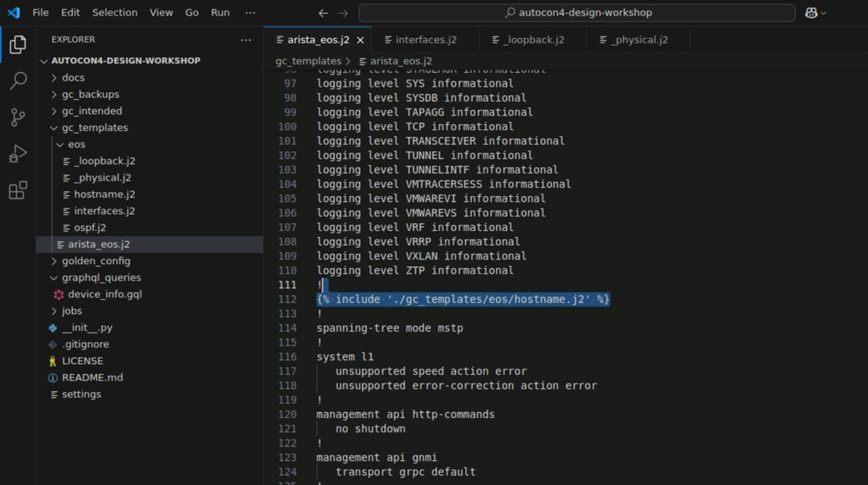Switch to the _physical.j2 tab
Viewport: 868px width, 485px height.
coord(639,40)
